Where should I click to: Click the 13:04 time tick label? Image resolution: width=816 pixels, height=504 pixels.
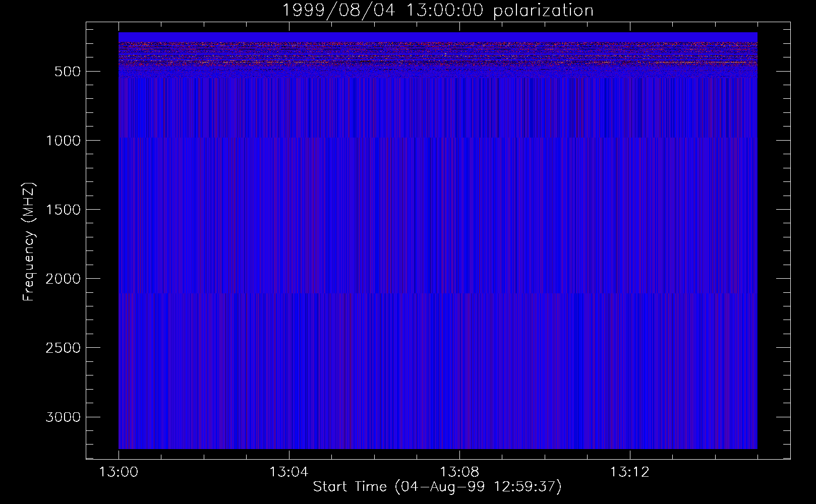coord(289,472)
